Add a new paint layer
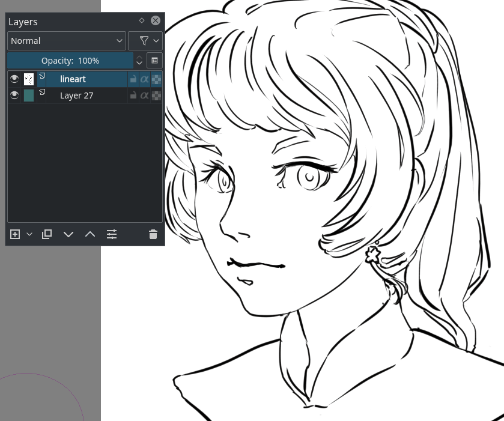The width and height of the screenshot is (504, 421). coord(15,234)
